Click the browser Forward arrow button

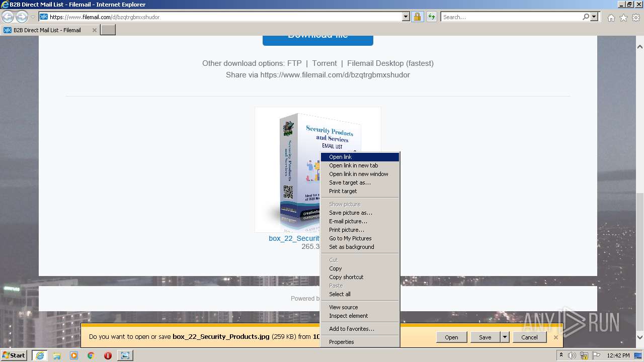[22, 17]
